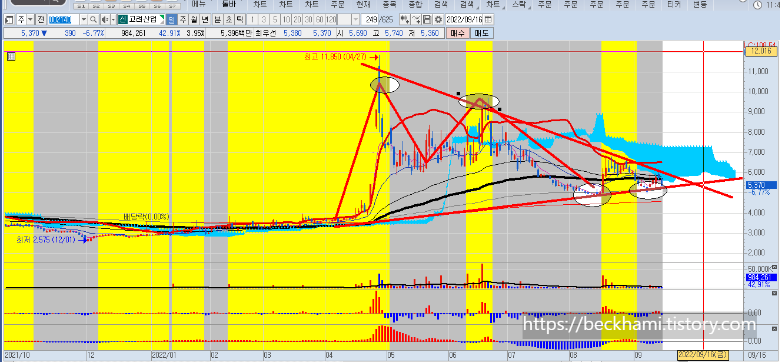Select the 틱 tick period button
This screenshot has width=780, height=362.
tap(240, 20)
